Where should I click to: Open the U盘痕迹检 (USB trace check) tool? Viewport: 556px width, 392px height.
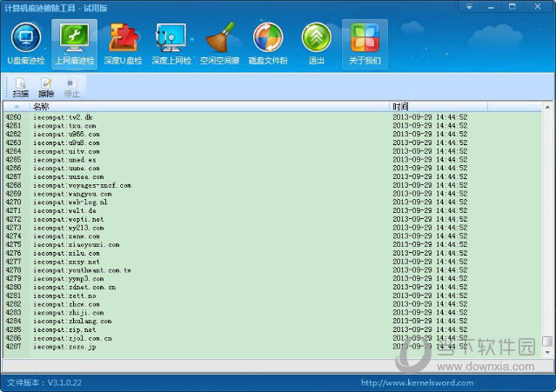point(26,43)
